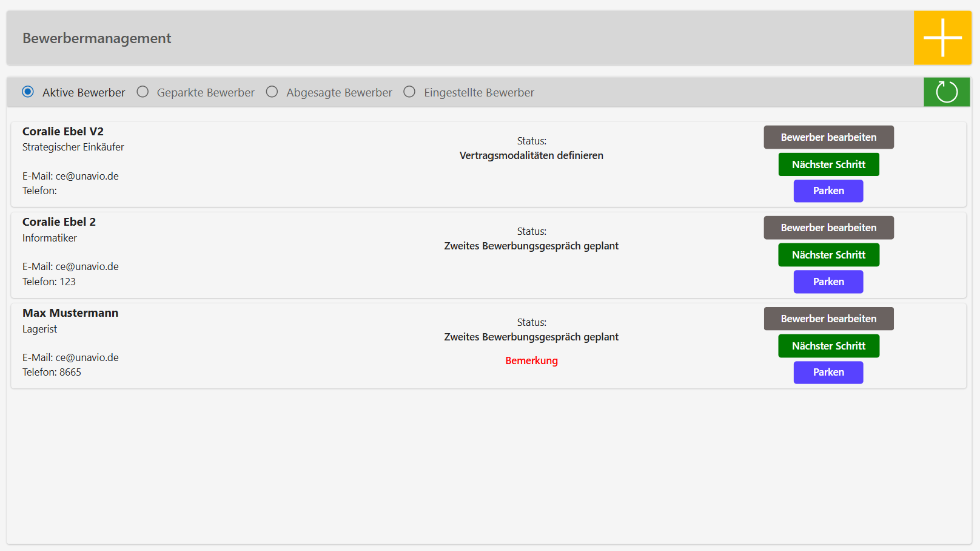980x551 pixels.
Task: Open Bewerber bearbeiten for Coralie Ebel 2
Action: (828, 228)
